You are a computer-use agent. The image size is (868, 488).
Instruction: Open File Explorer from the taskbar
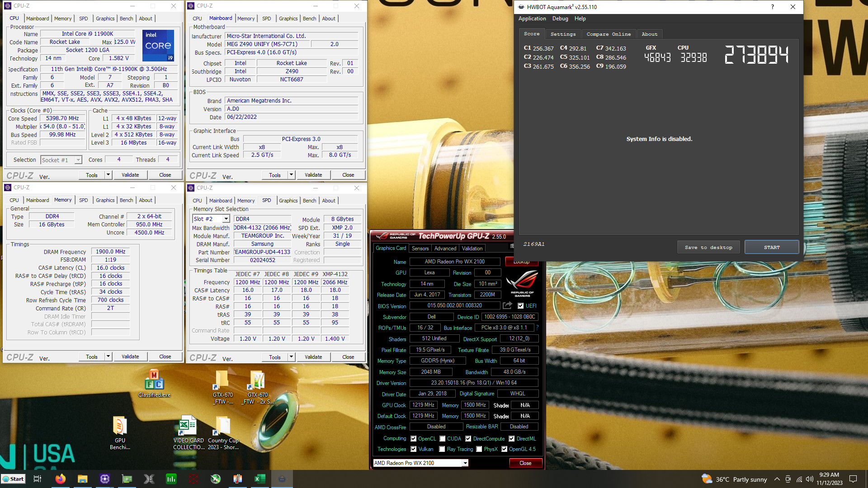pos(82,479)
